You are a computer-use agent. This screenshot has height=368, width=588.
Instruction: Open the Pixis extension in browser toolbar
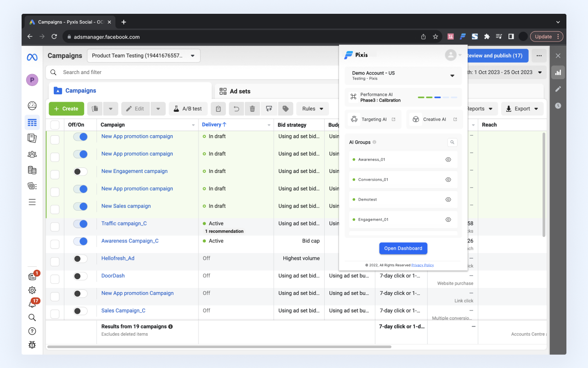point(463,36)
